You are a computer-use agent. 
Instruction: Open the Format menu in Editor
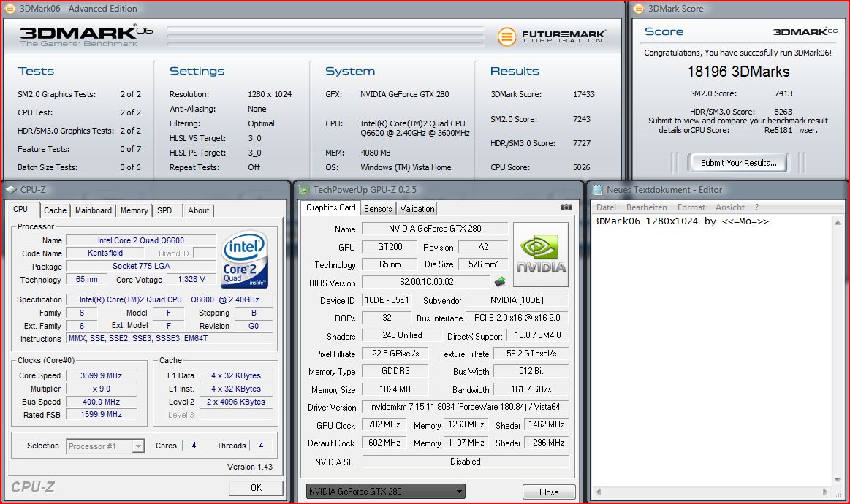[691, 207]
